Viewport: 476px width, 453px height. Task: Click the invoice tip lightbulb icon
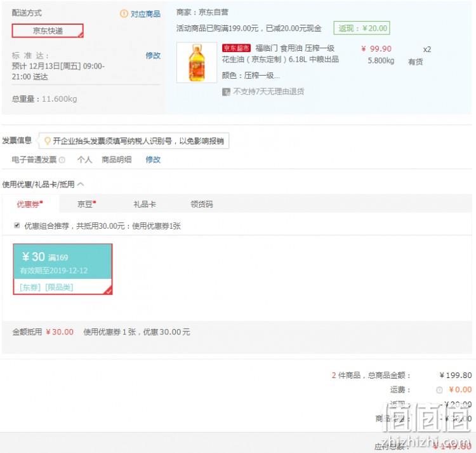[48, 141]
